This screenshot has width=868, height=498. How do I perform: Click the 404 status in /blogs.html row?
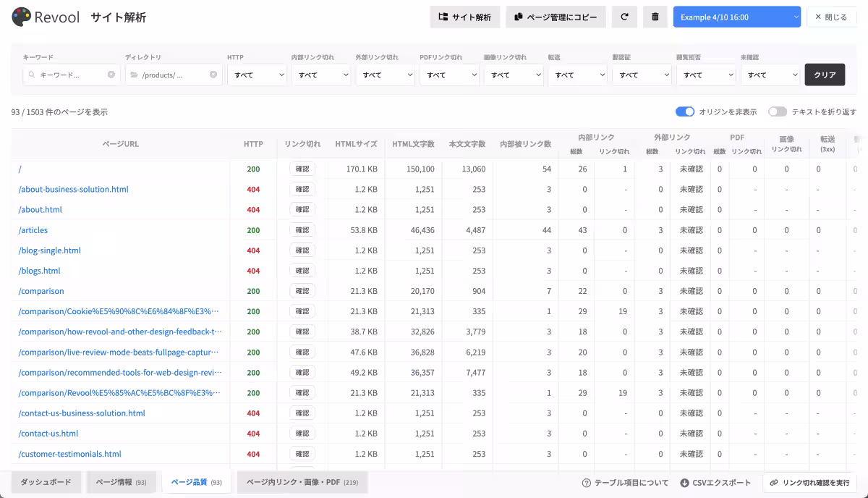253,271
